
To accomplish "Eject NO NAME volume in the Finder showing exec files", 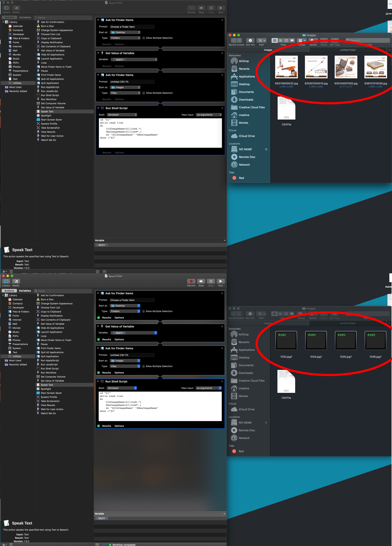I will 266,423.
